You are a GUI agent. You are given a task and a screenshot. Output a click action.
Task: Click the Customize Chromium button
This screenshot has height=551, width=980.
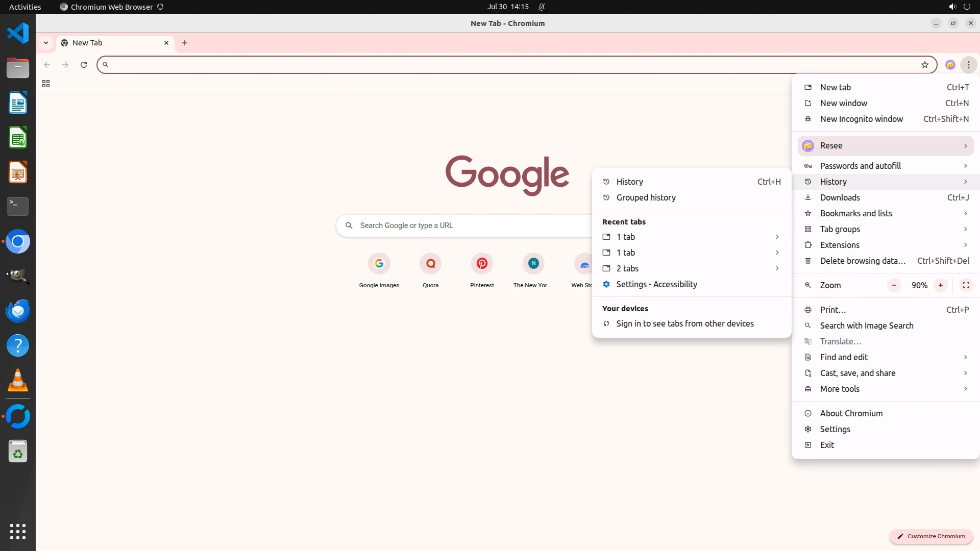(x=931, y=536)
